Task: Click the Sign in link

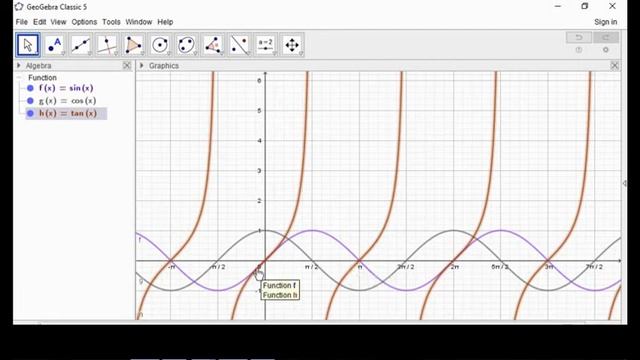Action: tap(606, 22)
